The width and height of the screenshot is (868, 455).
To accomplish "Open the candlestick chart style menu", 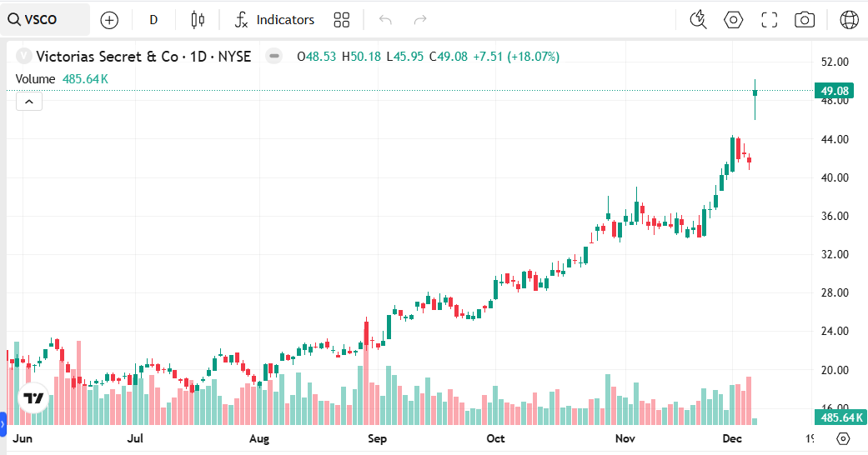I will (x=198, y=21).
